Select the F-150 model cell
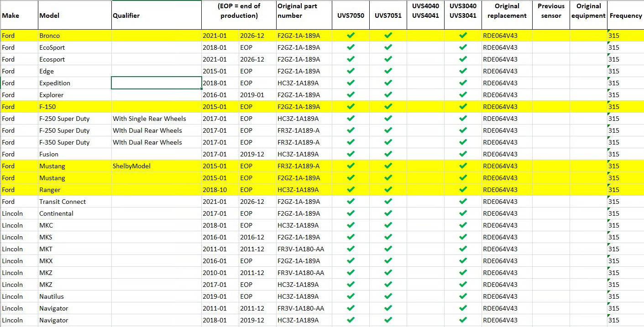This screenshot has width=644, height=327. coord(75,107)
